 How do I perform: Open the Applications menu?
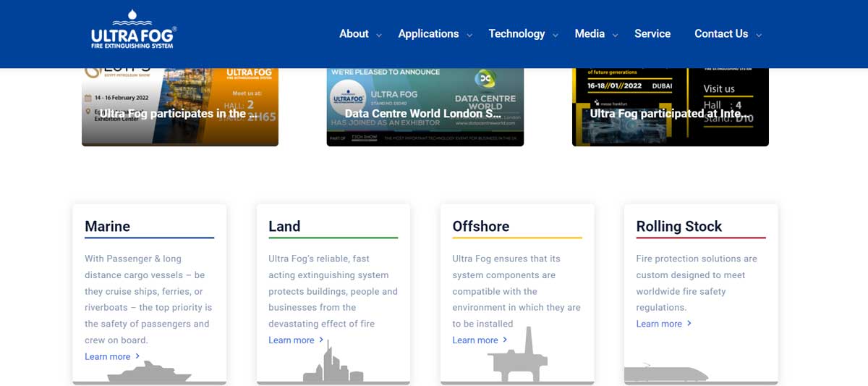(x=428, y=33)
